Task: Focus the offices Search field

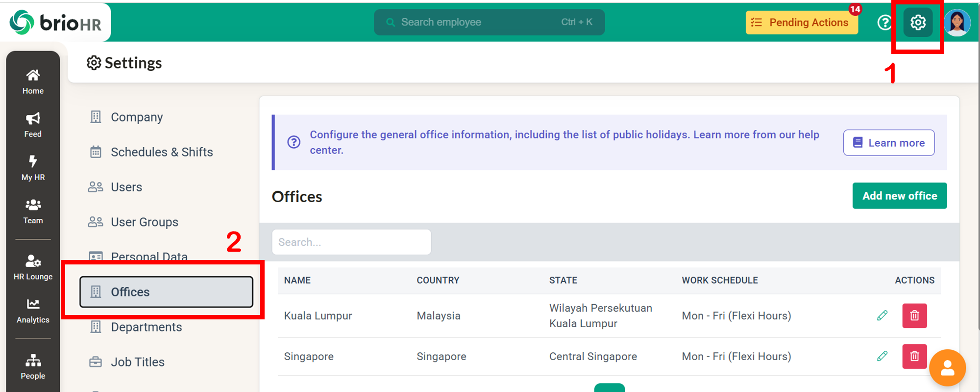Action: click(351, 242)
